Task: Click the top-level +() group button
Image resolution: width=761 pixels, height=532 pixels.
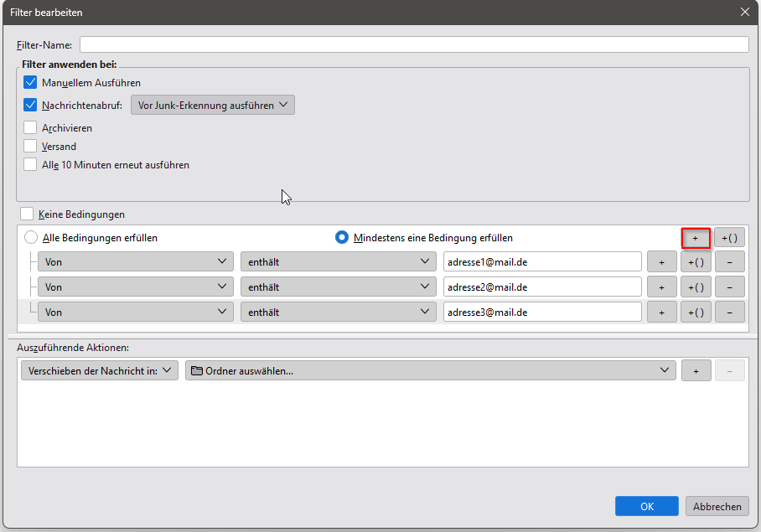Action: click(729, 238)
